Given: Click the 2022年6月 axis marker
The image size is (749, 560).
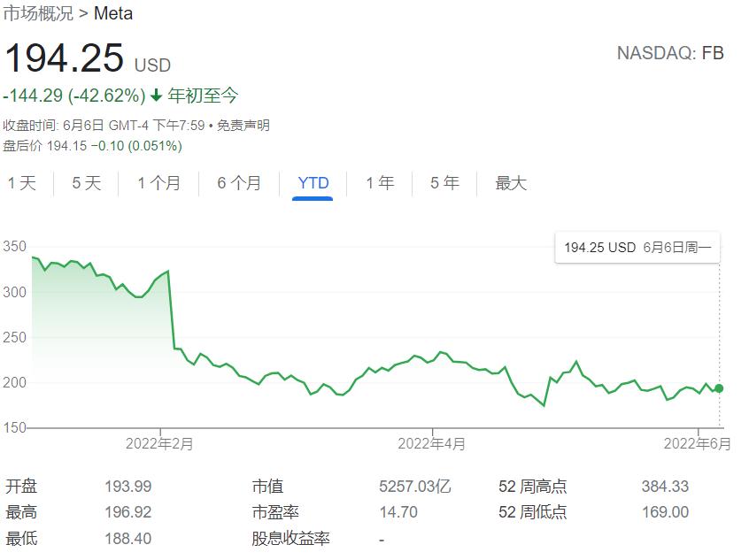Looking at the screenshot, I should (x=699, y=444).
